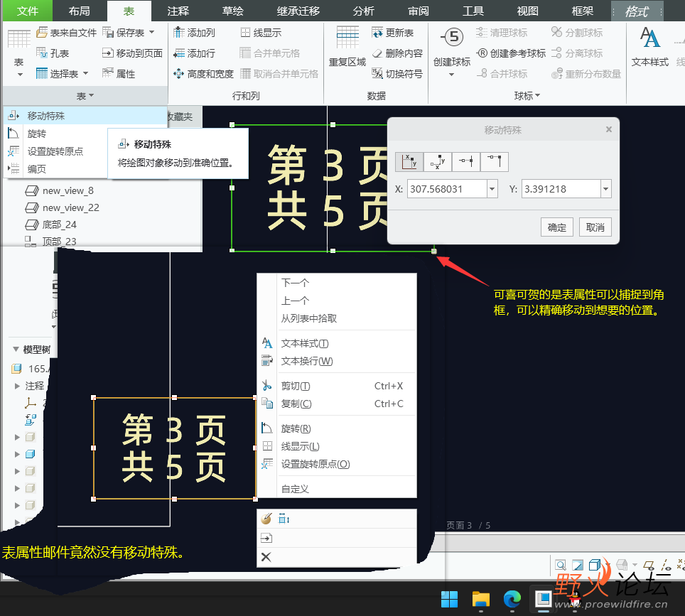Click the zoom-in magnifier icon in bottom toolbar
Screen dimensions: 685x616
pos(561,565)
